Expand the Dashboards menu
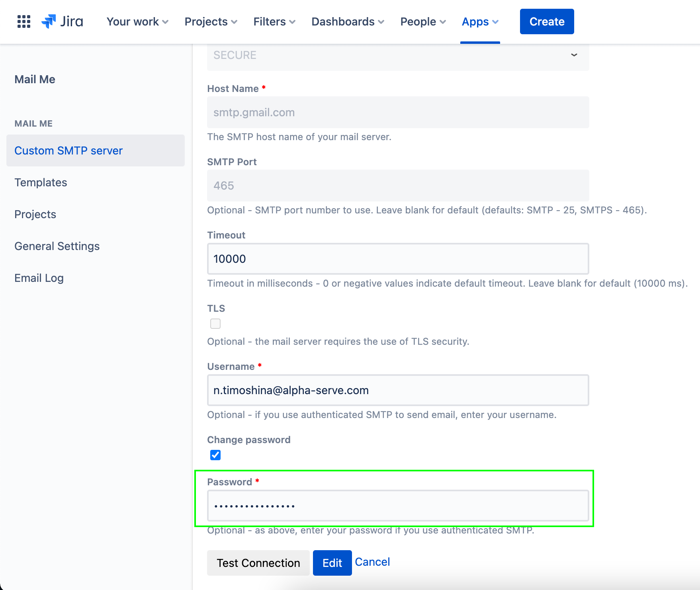The image size is (700, 590). coord(348,21)
